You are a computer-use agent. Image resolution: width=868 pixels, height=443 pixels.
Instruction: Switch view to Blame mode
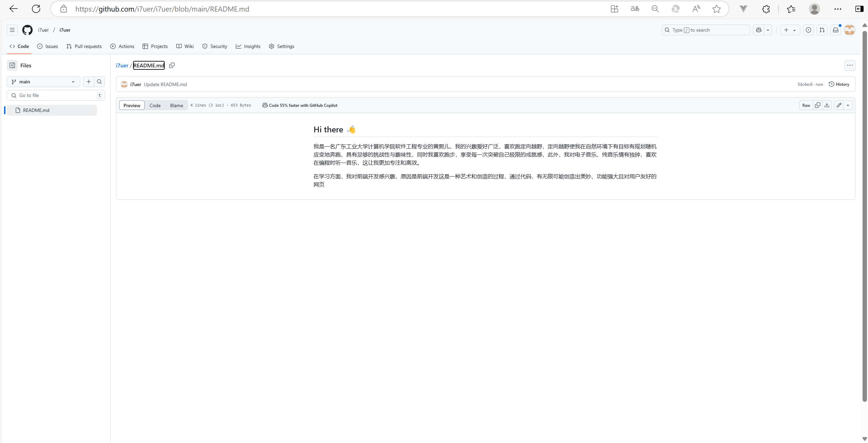(x=176, y=105)
